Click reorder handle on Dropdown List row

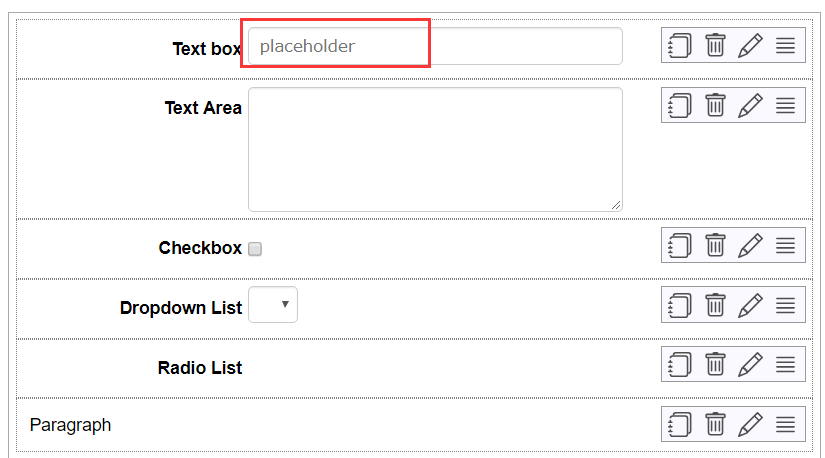[x=786, y=305]
